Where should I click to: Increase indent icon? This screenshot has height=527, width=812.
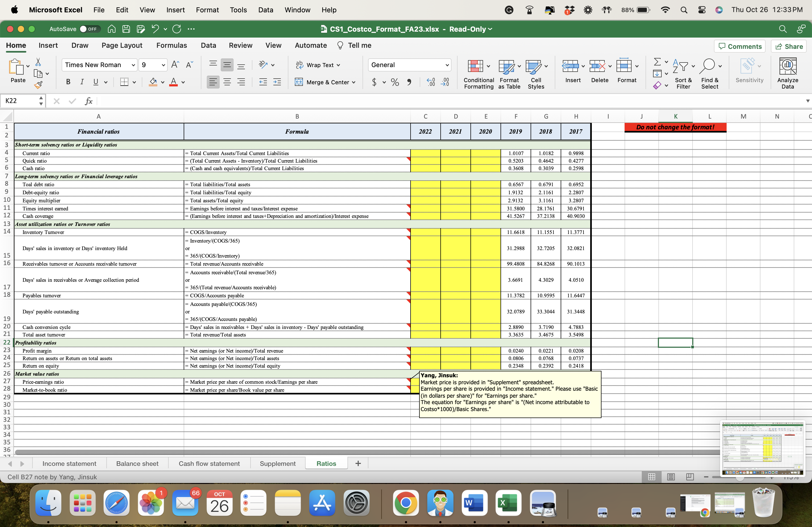pos(277,82)
